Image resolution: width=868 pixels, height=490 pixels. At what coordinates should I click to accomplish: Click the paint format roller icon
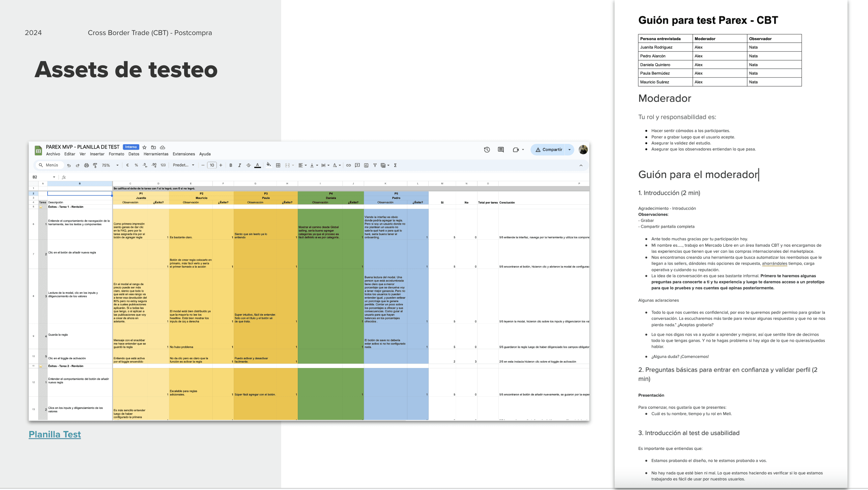tap(95, 165)
